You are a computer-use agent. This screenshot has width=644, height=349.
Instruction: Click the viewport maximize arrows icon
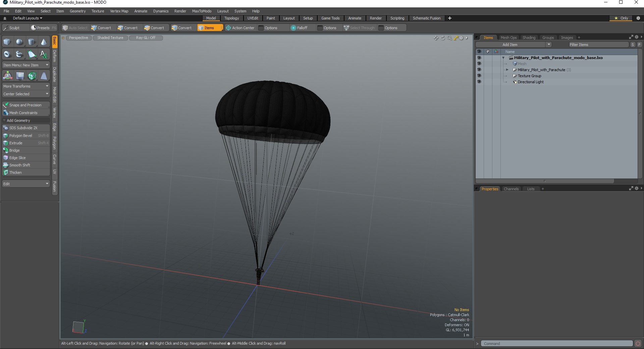[x=456, y=38]
